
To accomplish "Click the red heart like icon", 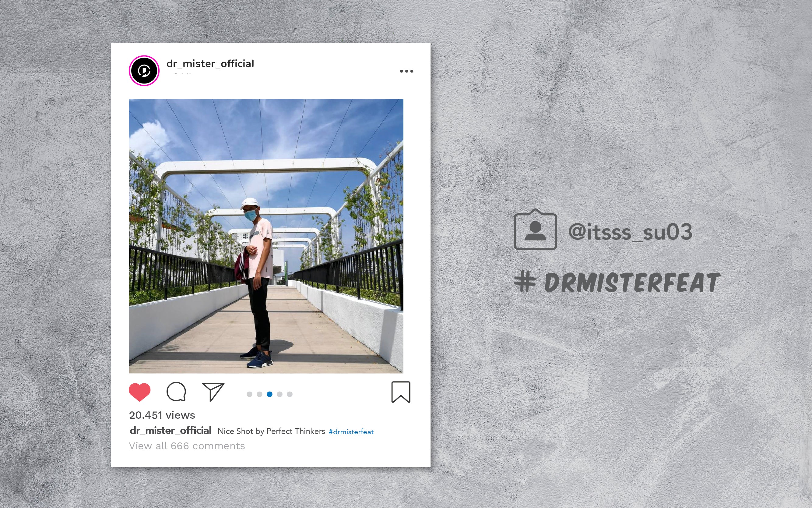I will point(140,392).
